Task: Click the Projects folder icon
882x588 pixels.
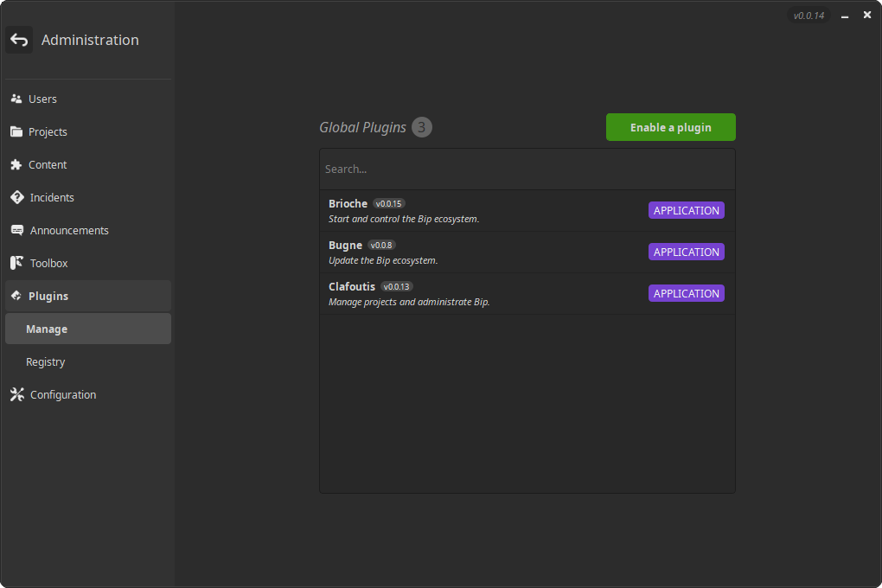Action: click(16, 131)
